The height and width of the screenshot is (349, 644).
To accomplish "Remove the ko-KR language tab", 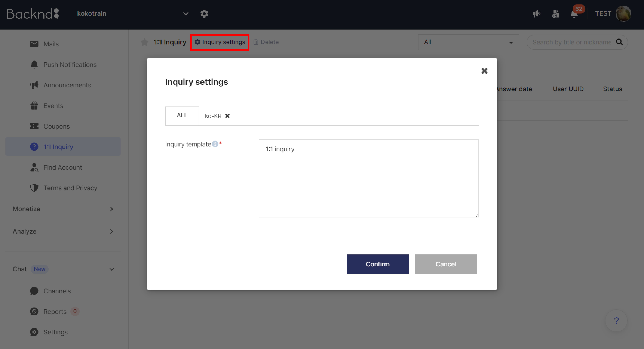I will pyautogui.click(x=227, y=116).
